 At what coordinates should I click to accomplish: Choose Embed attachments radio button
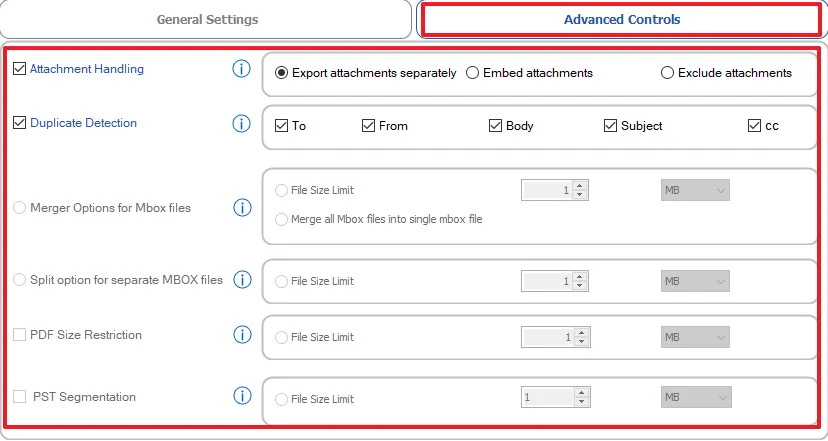point(472,73)
